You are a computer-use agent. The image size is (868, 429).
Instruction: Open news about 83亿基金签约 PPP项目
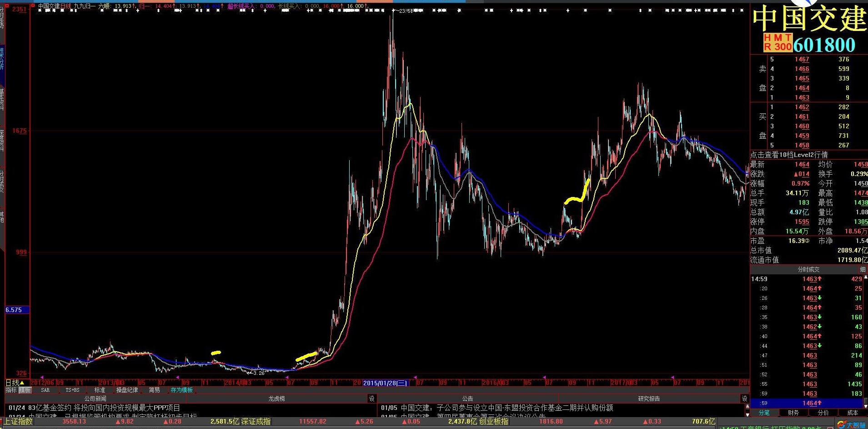(x=95, y=408)
